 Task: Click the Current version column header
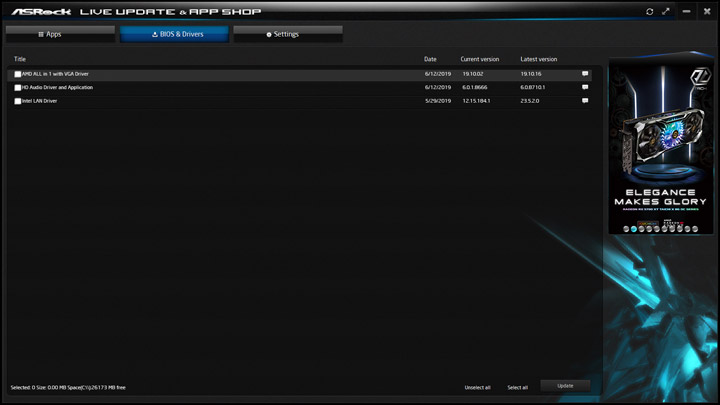pos(480,59)
